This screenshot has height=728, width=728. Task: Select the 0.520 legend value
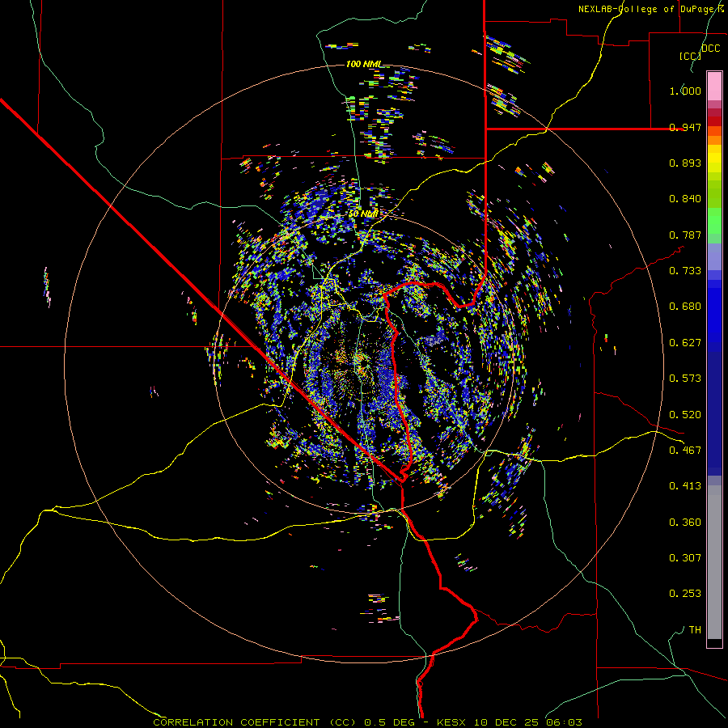point(685,415)
